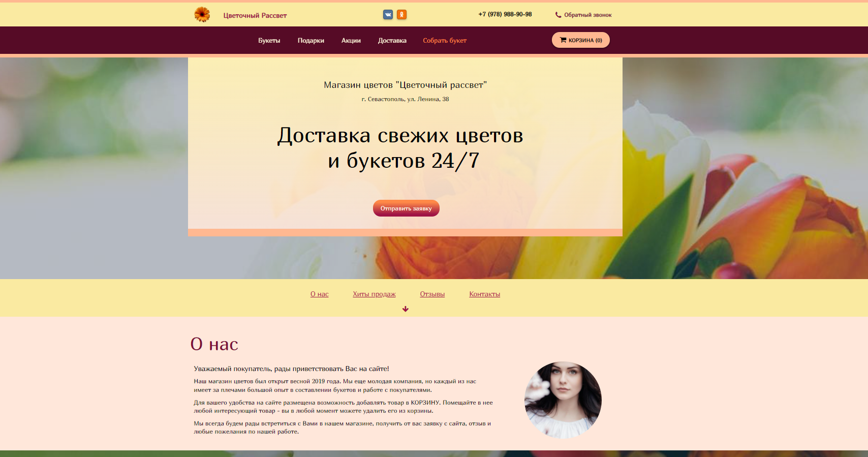The height and width of the screenshot is (457, 868).
Task: Click the orange flower logo icon
Action: click(202, 15)
